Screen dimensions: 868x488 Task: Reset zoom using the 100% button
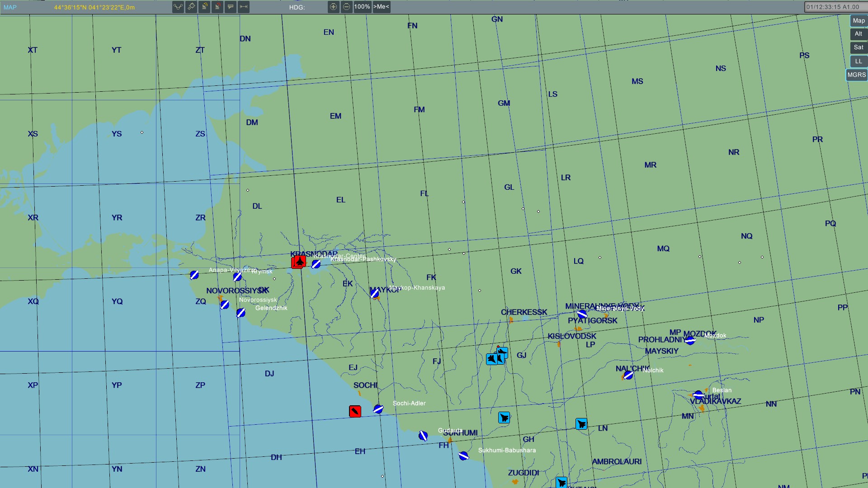[362, 7]
